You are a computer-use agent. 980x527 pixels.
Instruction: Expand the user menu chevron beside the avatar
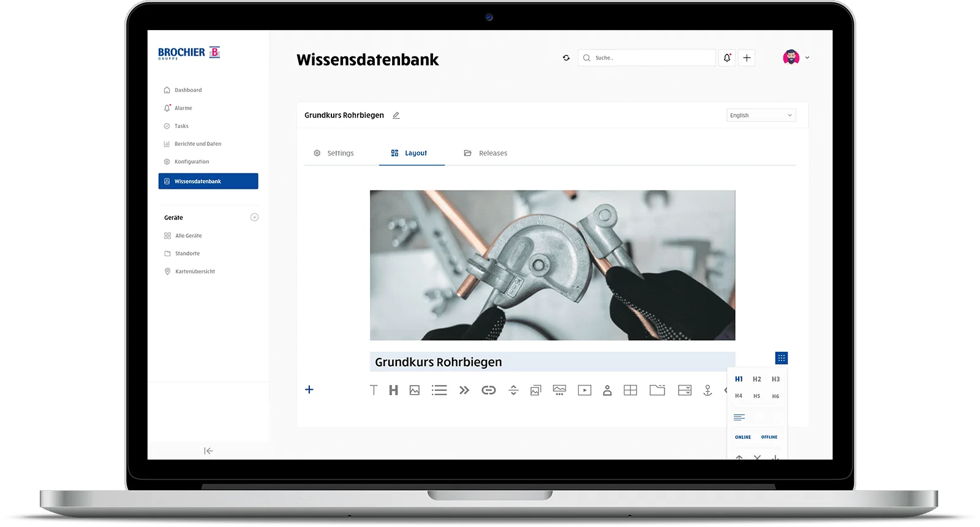(807, 58)
